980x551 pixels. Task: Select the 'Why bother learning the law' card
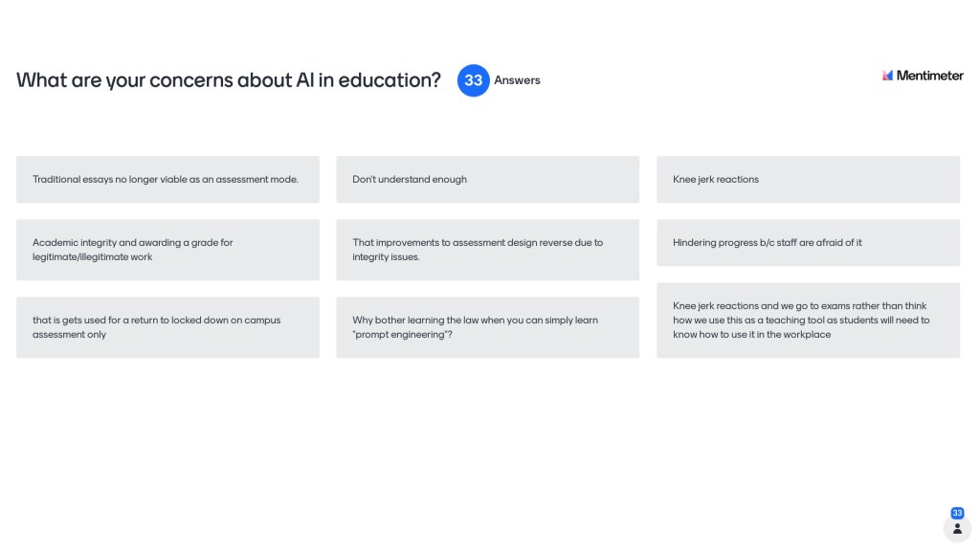point(487,327)
